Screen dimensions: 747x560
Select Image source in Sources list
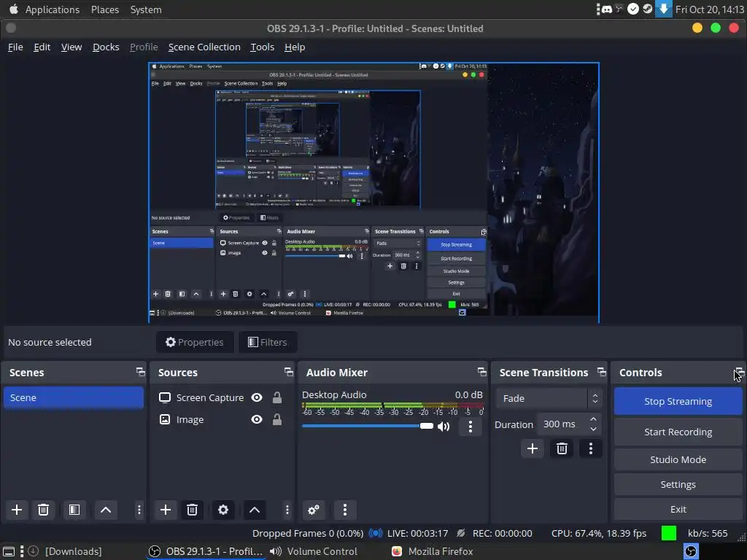coord(190,419)
